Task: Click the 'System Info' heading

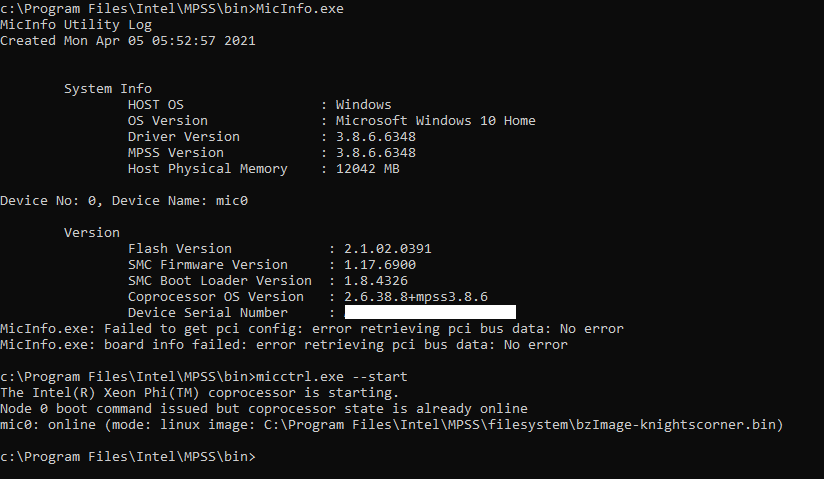Action: click(108, 89)
